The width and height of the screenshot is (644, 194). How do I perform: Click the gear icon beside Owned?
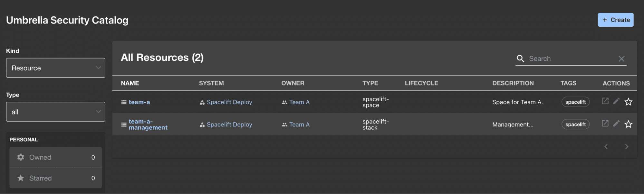[21, 157]
